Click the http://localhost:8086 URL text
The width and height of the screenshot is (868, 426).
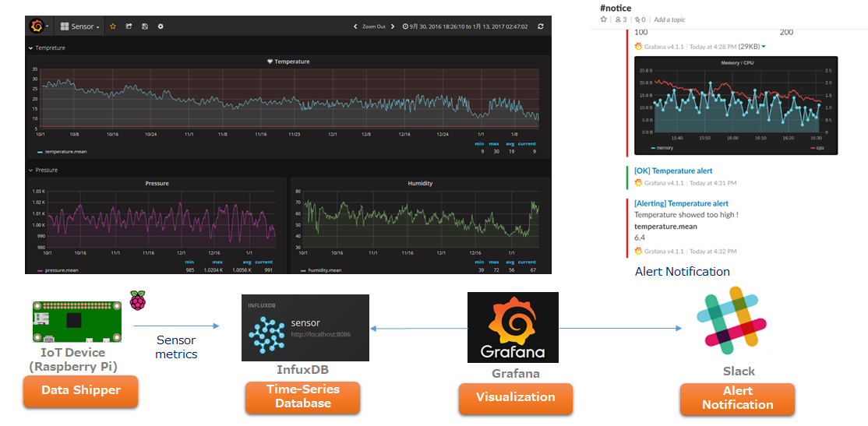pyautogui.click(x=321, y=334)
